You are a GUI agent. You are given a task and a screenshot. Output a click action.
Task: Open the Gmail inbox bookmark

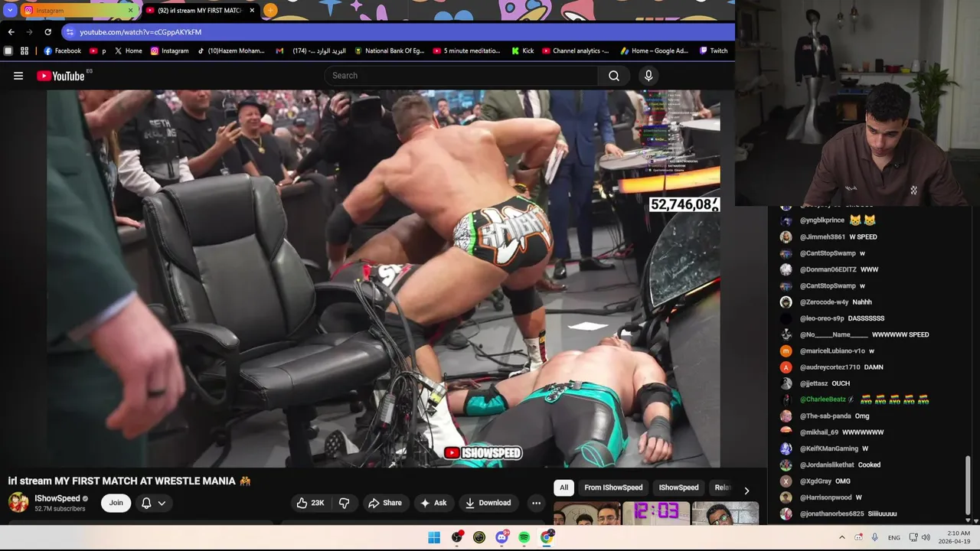[x=310, y=51]
